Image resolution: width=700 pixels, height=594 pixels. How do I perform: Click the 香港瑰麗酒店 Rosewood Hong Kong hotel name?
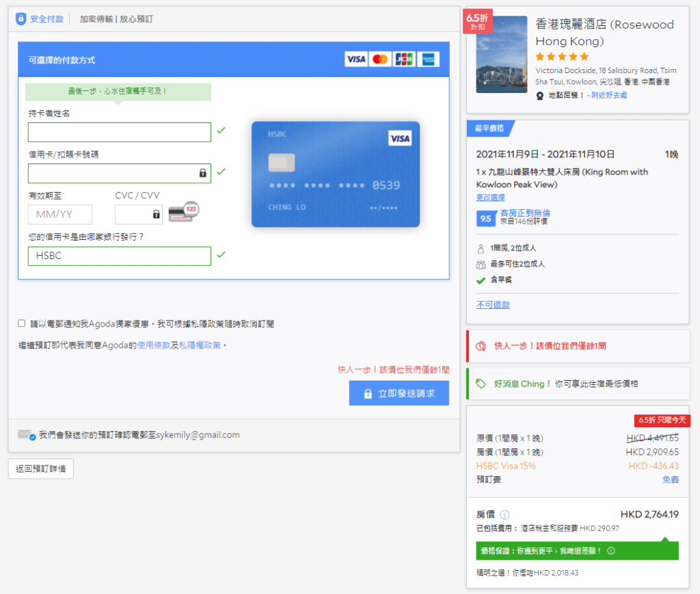click(x=604, y=33)
